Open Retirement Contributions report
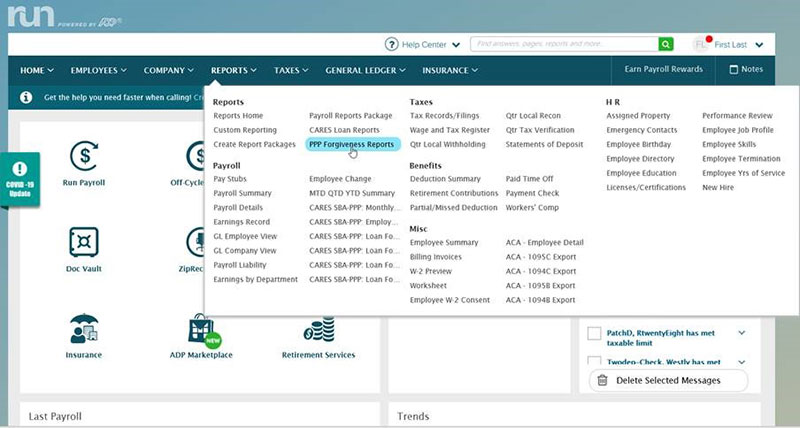Image resolution: width=800 pixels, height=428 pixels. tap(454, 193)
